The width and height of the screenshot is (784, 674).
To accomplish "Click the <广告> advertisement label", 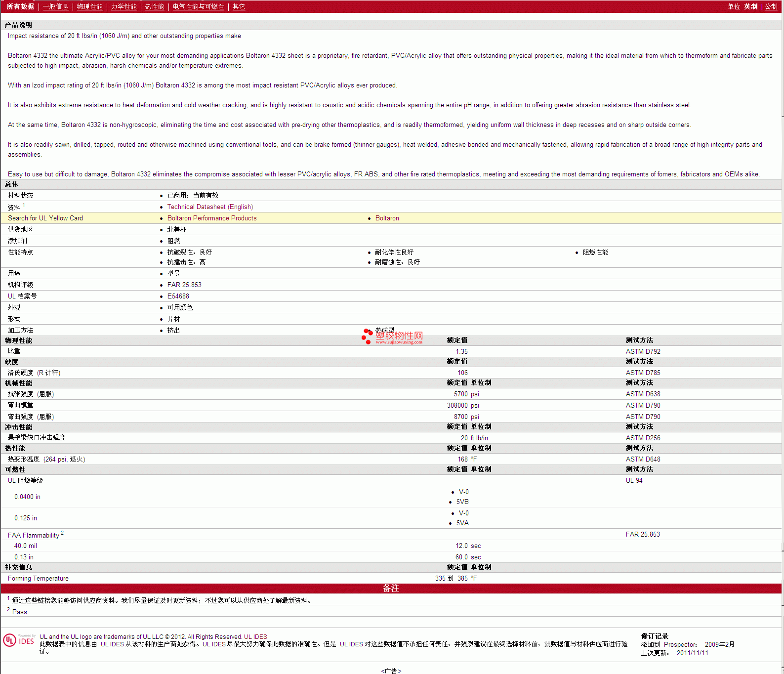I will [391, 671].
